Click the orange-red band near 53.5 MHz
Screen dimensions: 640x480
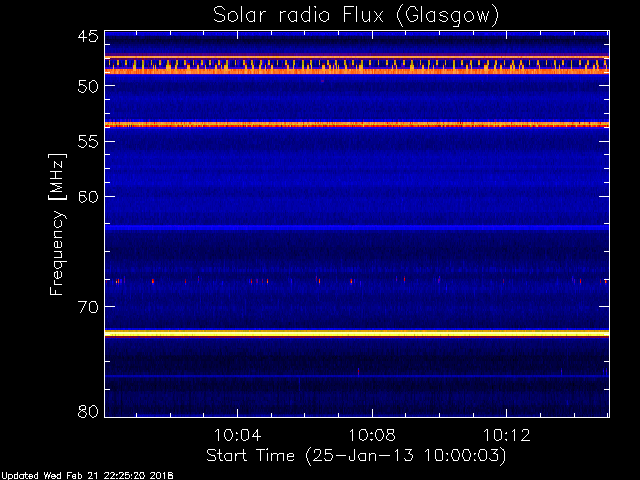tap(357, 124)
